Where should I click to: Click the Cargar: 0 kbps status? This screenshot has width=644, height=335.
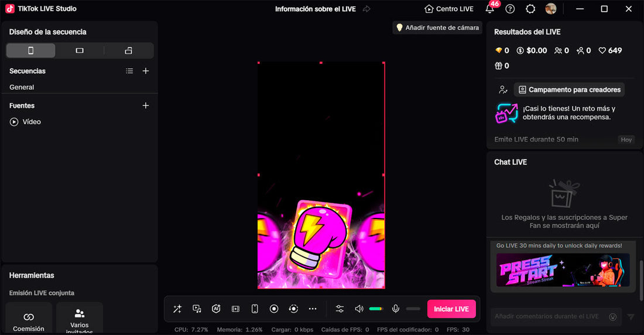[292, 330]
